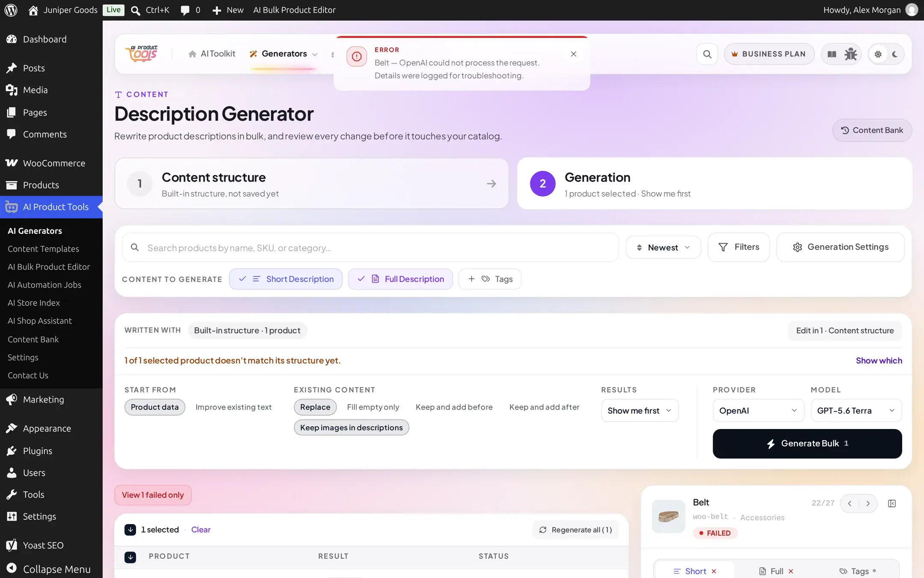Switch to the Tags tab
Screen dimensions: 924x578
point(858,571)
